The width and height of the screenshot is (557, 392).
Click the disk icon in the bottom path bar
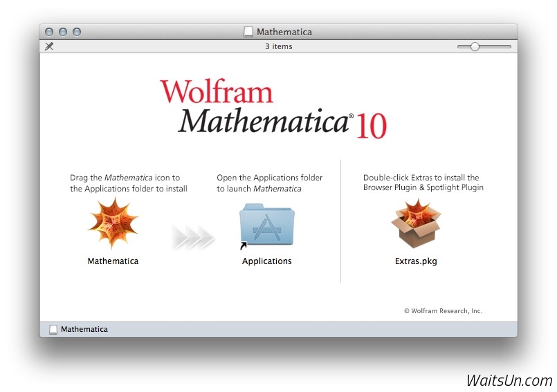coord(53,330)
